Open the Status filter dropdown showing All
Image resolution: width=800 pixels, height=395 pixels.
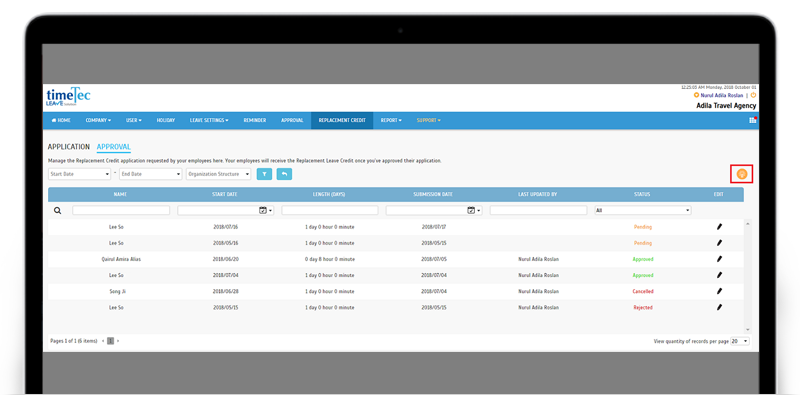coord(643,210)
